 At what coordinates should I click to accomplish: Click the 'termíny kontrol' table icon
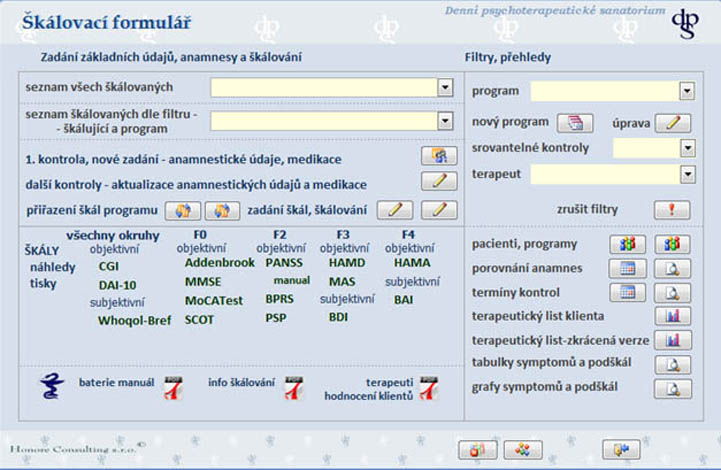pos(628,292)
